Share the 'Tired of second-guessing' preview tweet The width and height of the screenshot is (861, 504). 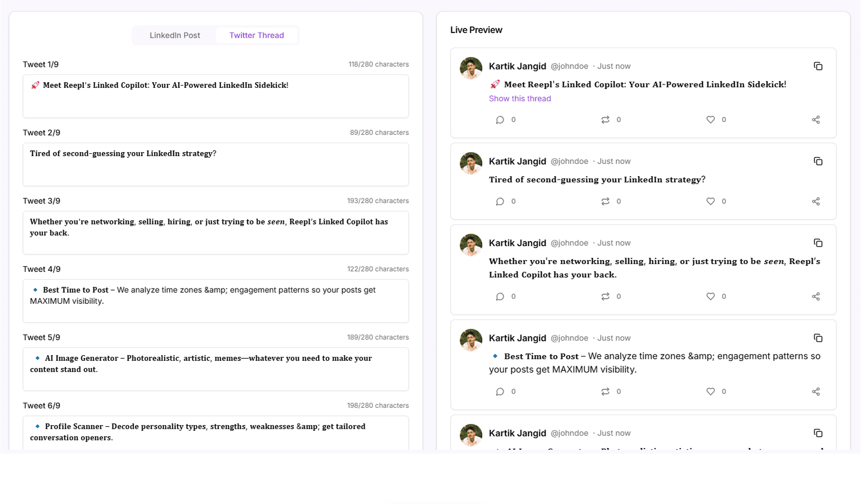coord(816,201)
